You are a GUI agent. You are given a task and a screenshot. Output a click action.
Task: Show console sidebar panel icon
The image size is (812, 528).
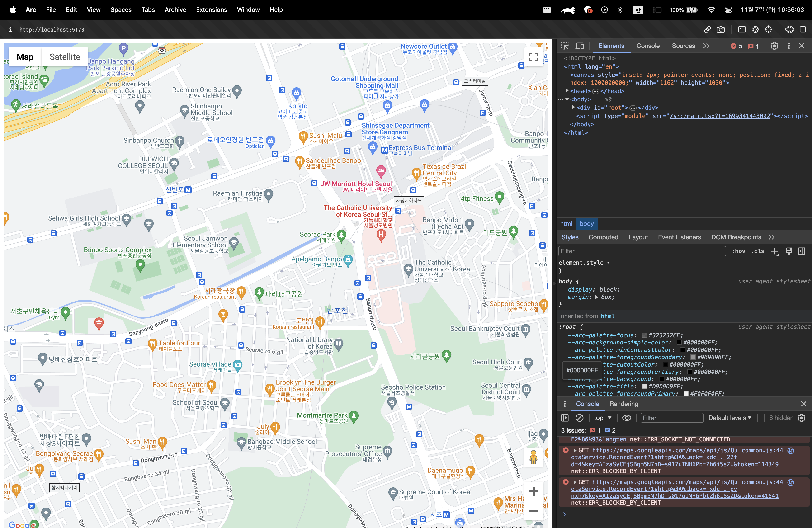pos(565,418)
